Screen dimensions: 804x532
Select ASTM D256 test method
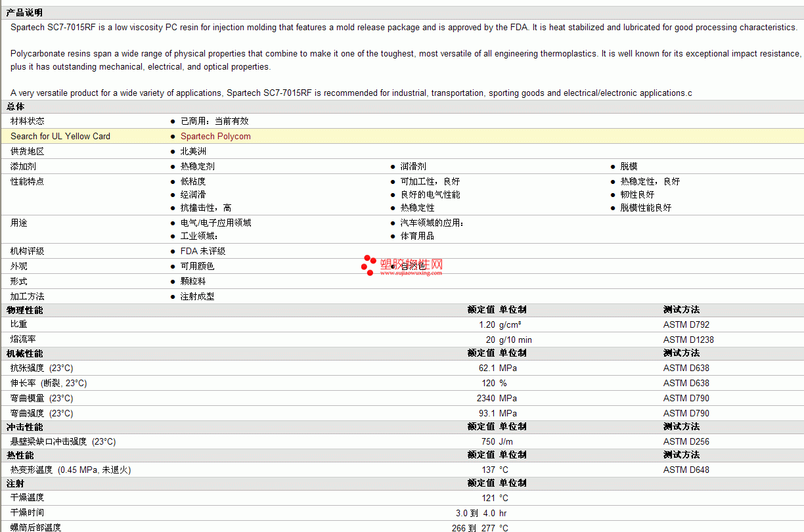(686, 441)
